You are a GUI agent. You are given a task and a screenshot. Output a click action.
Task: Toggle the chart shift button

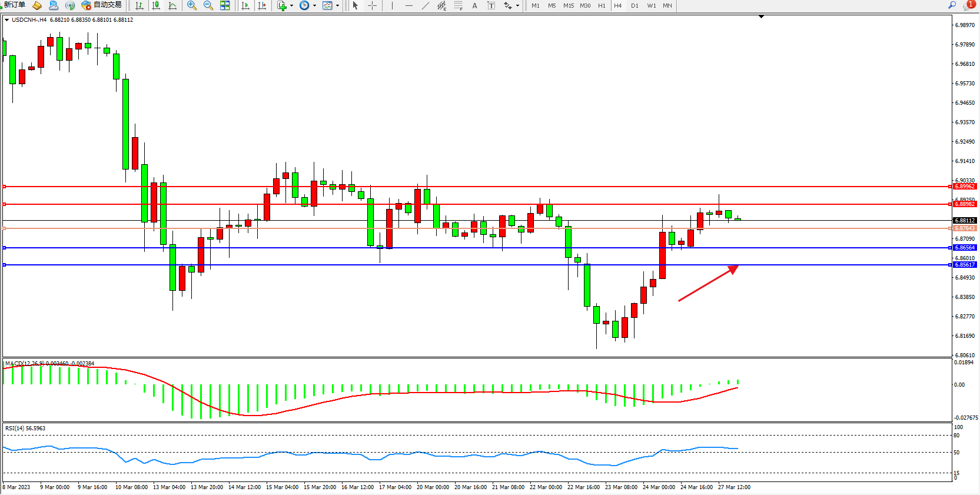tap(262, 5)
